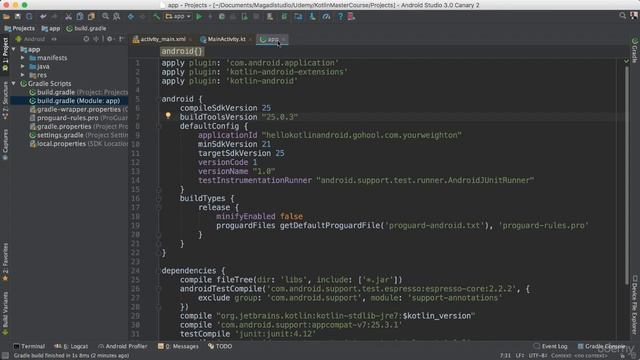Viewport: 640px width, 360px height.
Task: Click the Collapse All project tree icon
Action: pyautogui.click(x=97, y=39)
